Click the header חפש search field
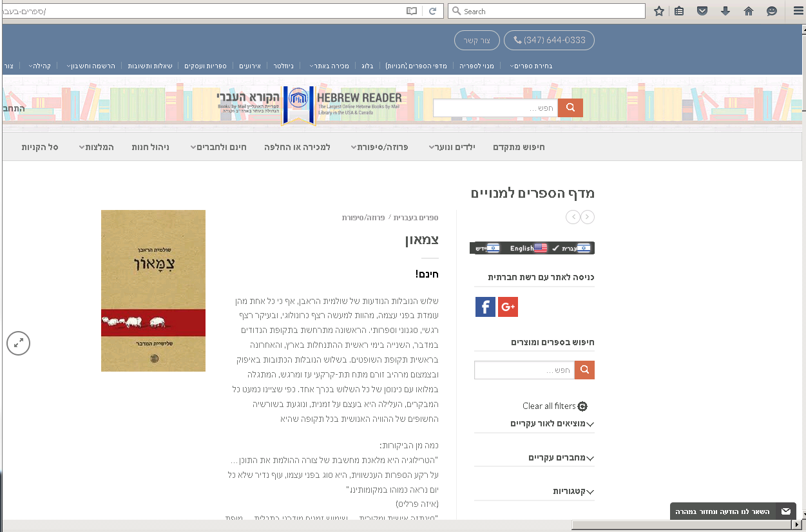 click(x=495, y=108)
